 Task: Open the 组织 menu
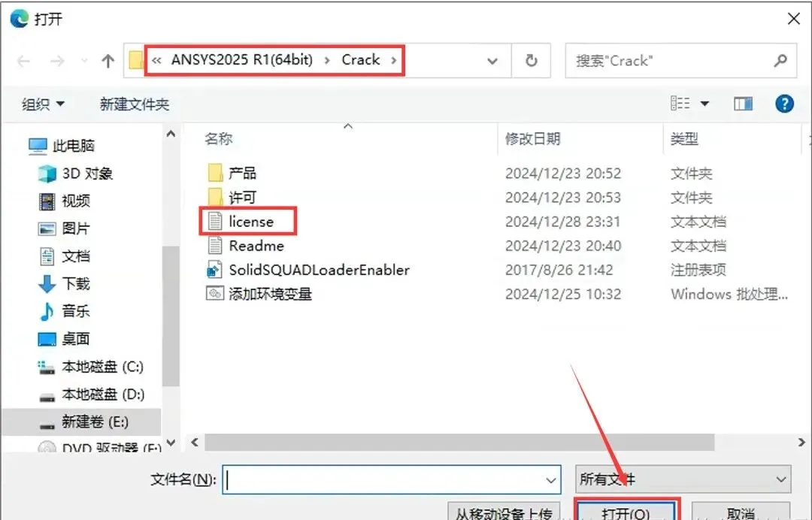(x=43, y=104)
